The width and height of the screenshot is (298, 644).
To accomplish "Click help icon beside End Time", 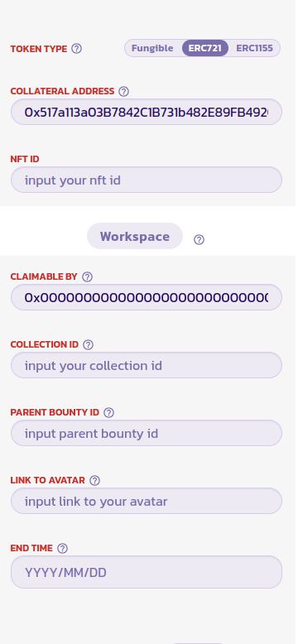I will 62,548.
